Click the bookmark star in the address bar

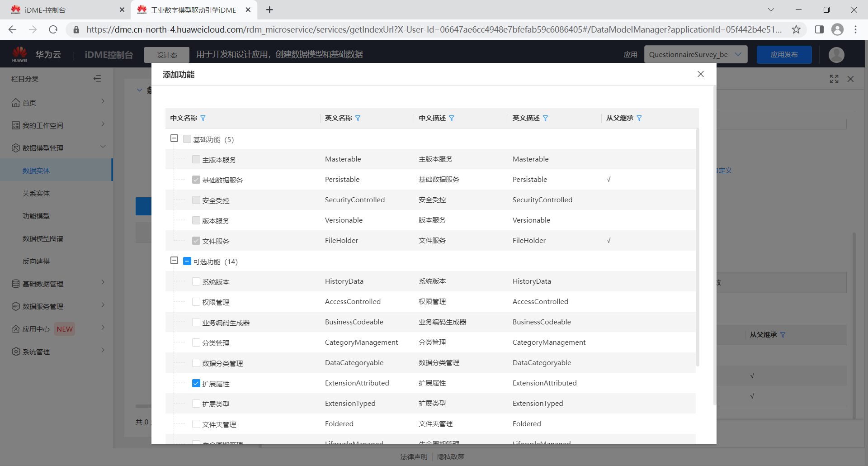[797, 29]
